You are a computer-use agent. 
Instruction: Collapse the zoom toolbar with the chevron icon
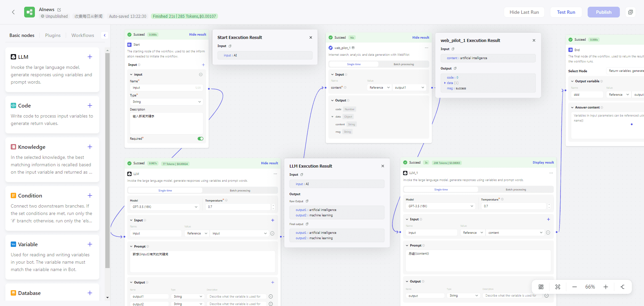point(623,287)
